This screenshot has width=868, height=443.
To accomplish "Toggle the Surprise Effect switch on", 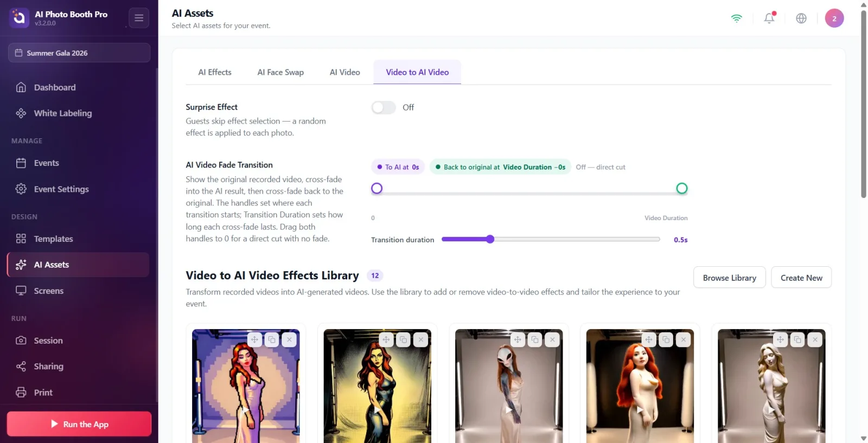I will click(x=384, y=107).
